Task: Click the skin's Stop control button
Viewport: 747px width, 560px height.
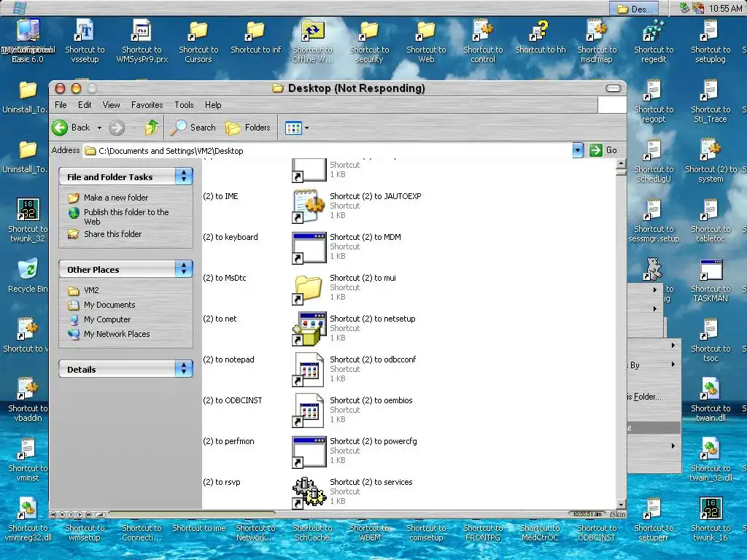Action: tap(62, 515)
